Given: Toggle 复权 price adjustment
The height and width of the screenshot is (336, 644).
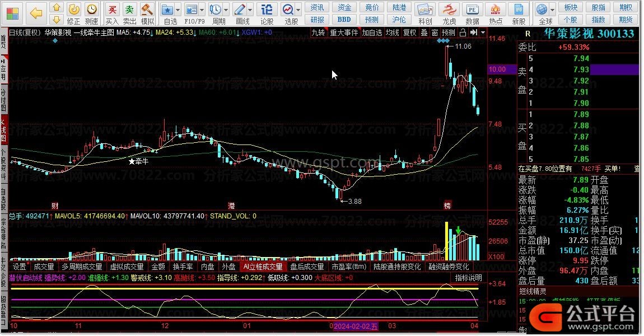Looking at the screenshot, I should [x=409, y=32].
